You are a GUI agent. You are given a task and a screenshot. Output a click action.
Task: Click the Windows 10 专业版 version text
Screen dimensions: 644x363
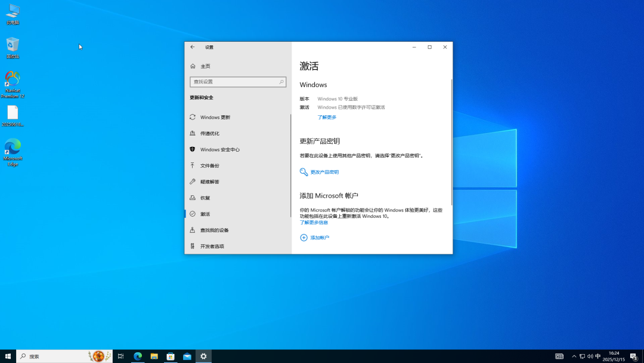point(338,99)
